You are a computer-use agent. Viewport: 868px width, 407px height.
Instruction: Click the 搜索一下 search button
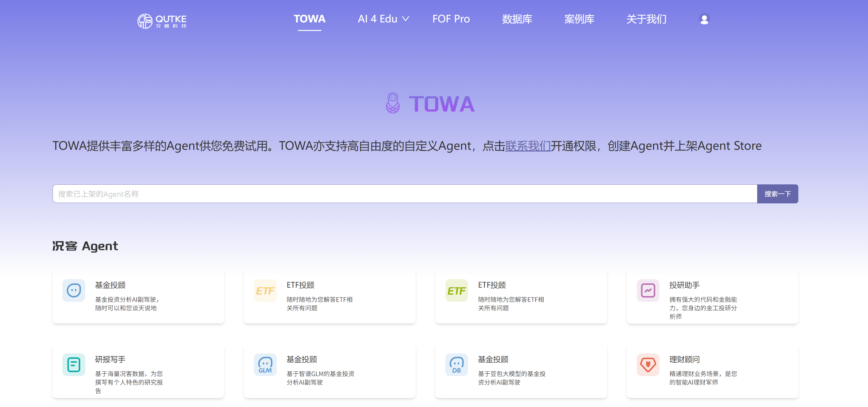(x=777, y=194)
